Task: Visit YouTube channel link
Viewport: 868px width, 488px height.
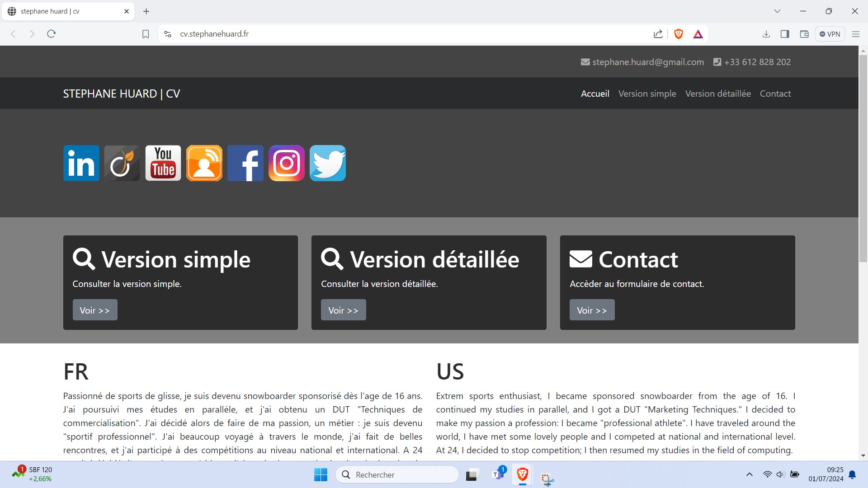Action: (x=163, y=163)
